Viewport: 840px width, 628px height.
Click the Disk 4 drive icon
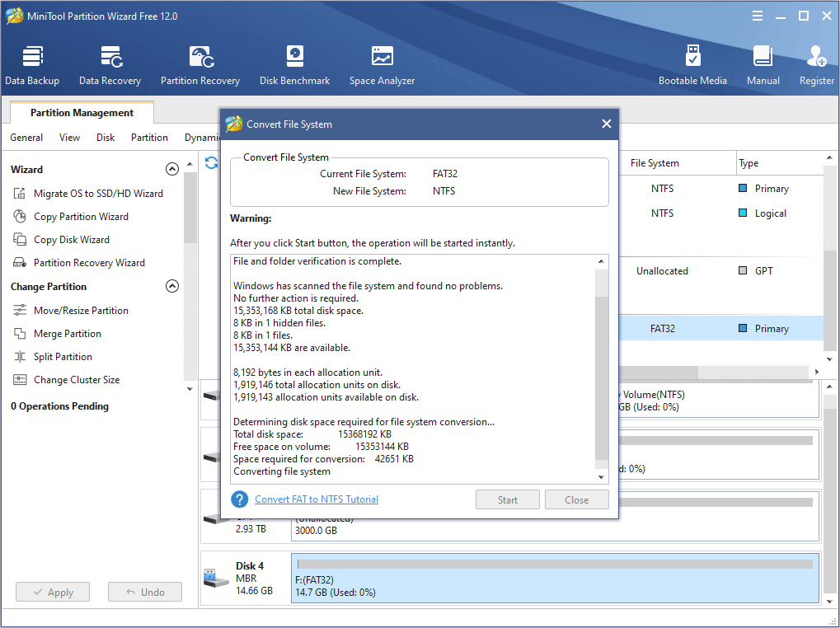217,578
